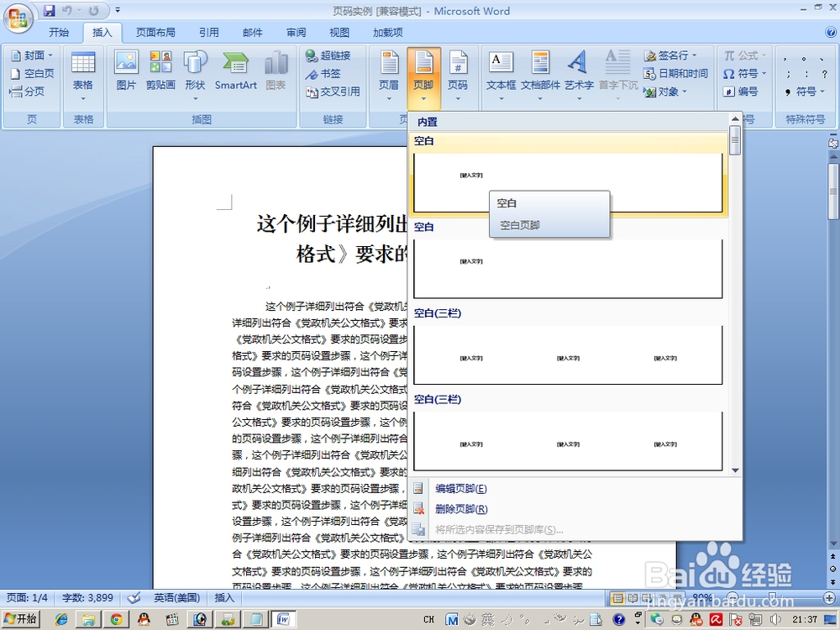The width and height of the screenshot is (840, 630).
Task: Click the Word document taskbar button
Action: tap(283, 620)
